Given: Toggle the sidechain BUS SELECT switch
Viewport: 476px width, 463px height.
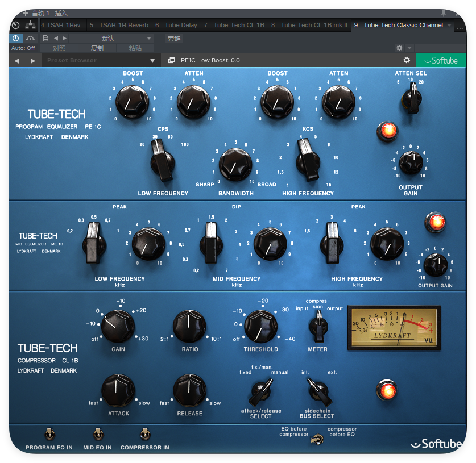Looking at the screenshot, I should point(318,392).
